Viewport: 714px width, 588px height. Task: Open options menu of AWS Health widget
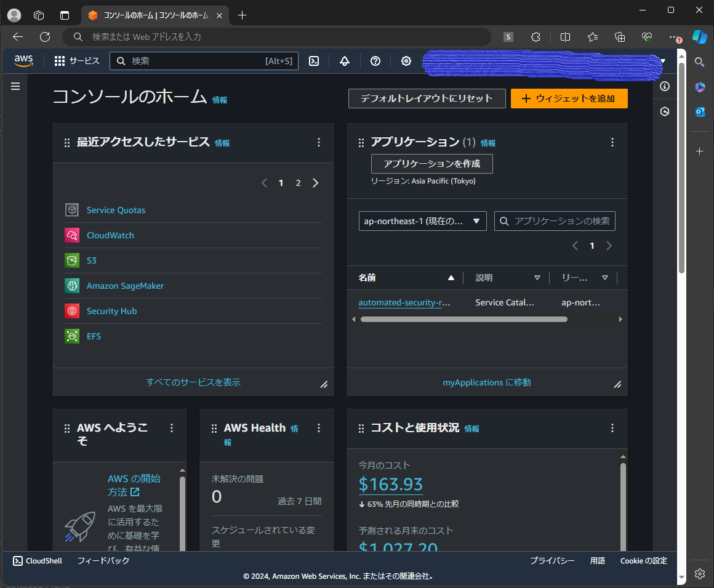pos(319,428)
